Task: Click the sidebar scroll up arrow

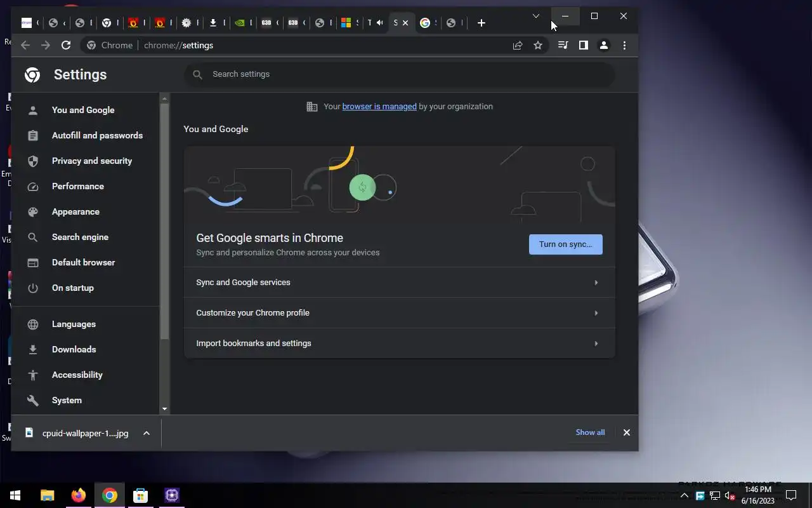Action: [x=165, y=98]
